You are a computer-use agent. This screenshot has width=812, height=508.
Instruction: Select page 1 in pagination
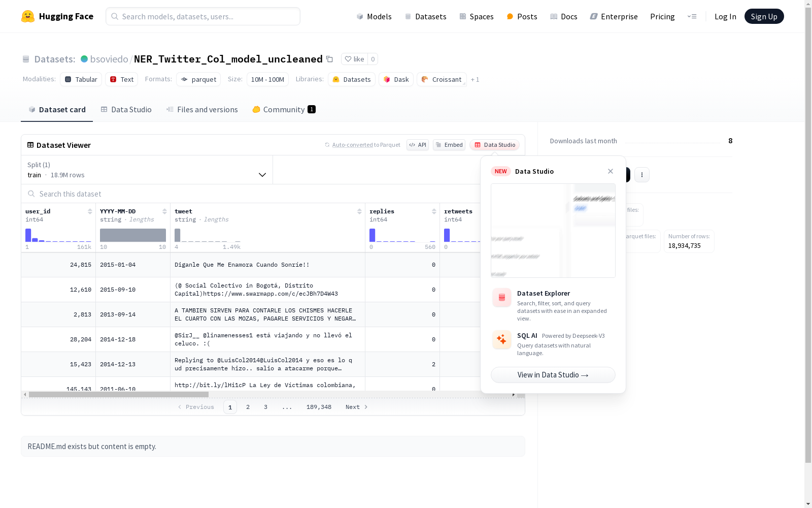click(x=230, y=407)
